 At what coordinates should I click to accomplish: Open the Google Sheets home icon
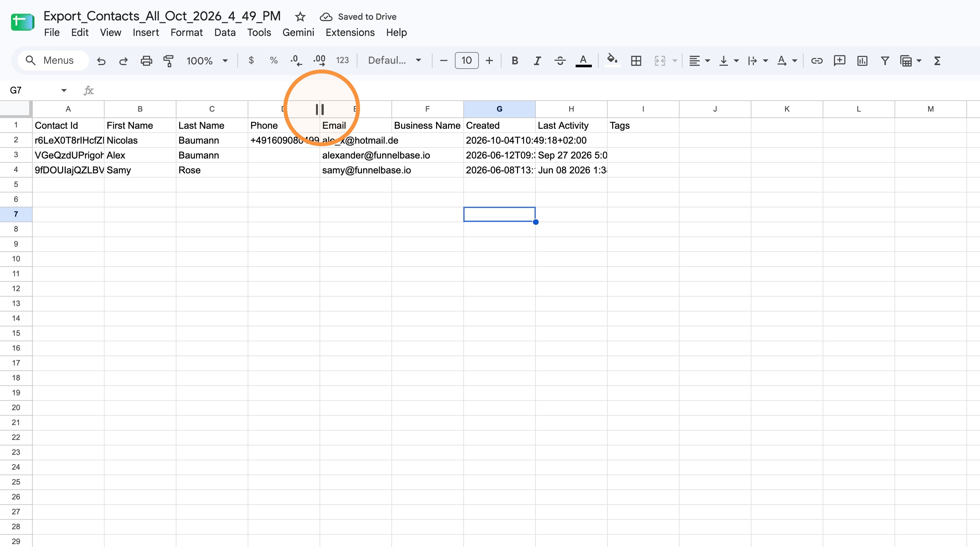click(22, 22)
